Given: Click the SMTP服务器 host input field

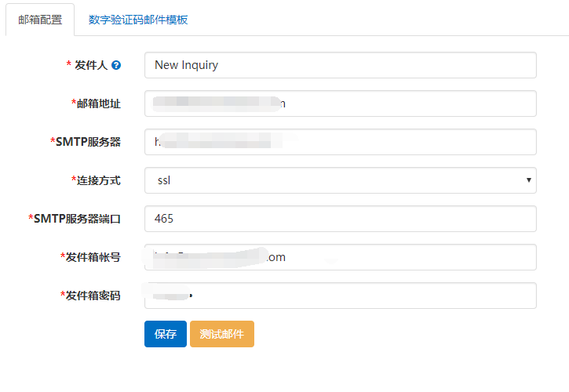Looking at the screenshot, I should 341,142.
